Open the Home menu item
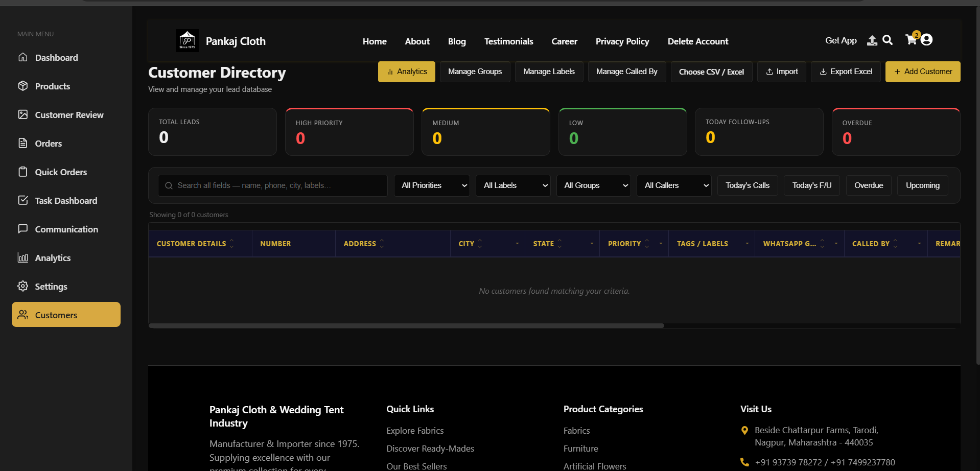Screen dimensions: 980x471 click(375, 41)
